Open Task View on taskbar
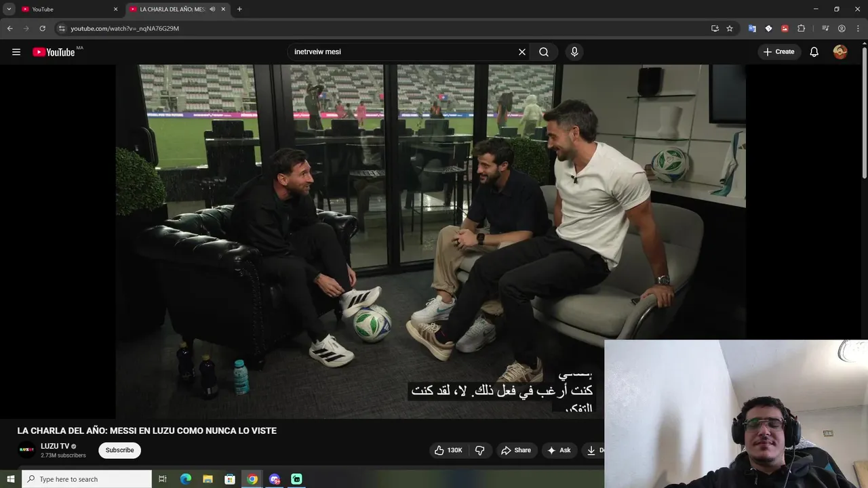The height and width of the screenshot is (488, 868). 163,479
